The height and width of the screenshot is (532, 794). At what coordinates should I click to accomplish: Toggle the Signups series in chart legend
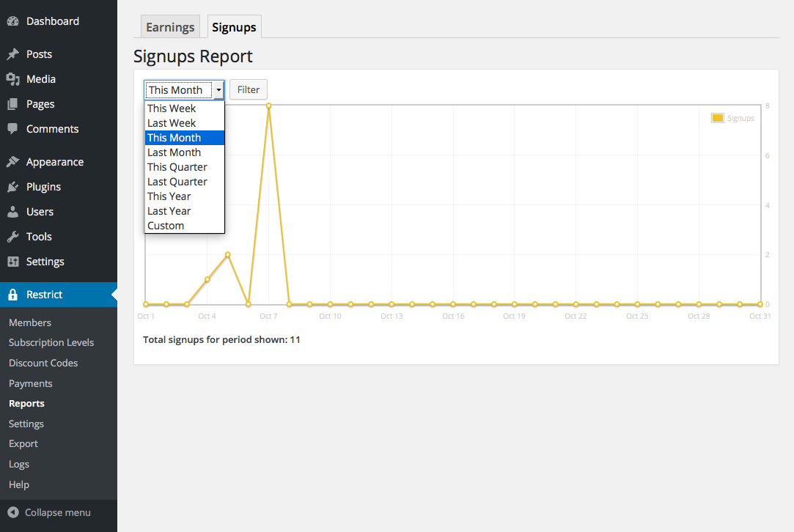click(x=718, y=118)
